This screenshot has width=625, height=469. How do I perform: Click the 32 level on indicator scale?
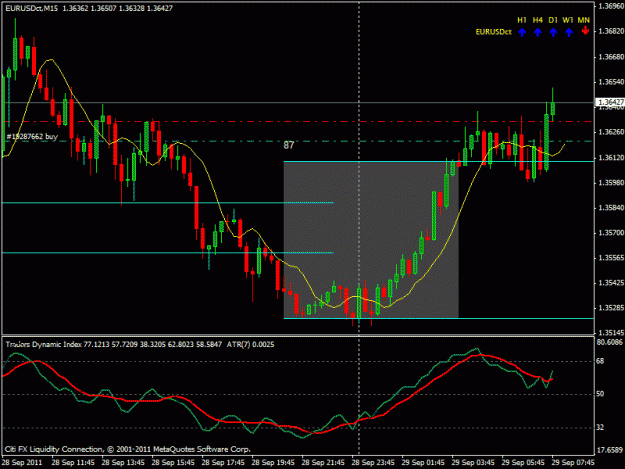tap(600, 427)
